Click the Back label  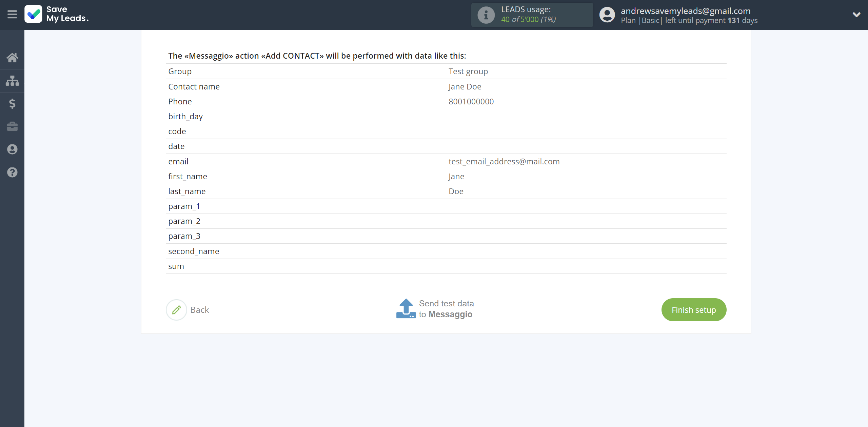coord(199,310)
